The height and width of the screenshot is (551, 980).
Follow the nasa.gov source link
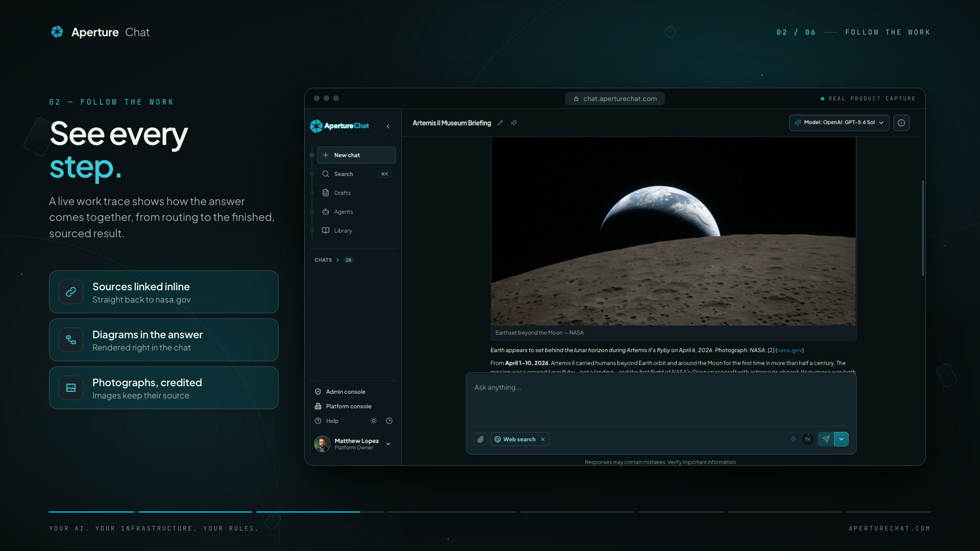[790, 350]
